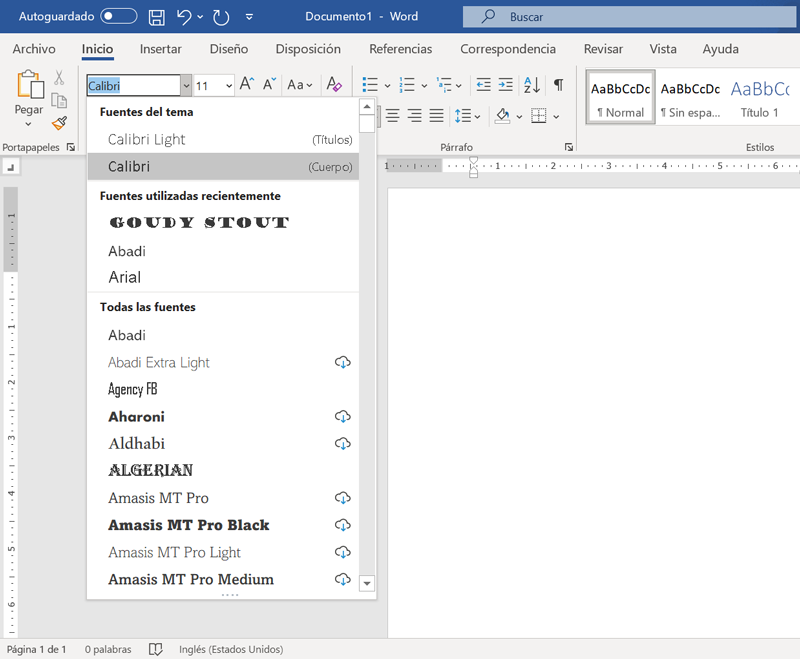The image size is (800, 659).
Task: Center align the text
Action: (x=392, y=116)
